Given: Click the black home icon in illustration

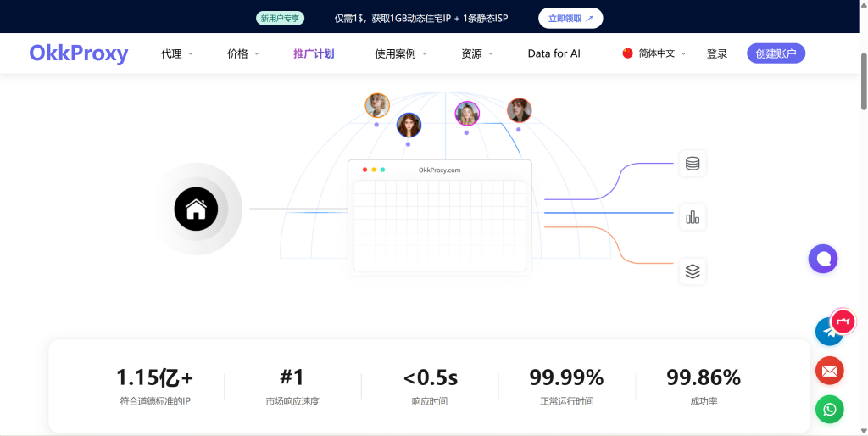Looking at the screenshot, I should (196, 209).
